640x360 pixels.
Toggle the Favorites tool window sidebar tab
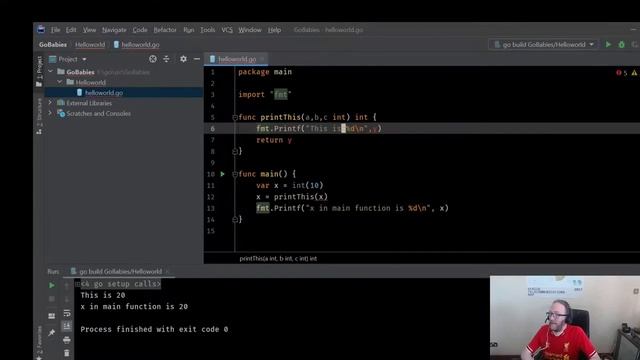tap(39, 343)
